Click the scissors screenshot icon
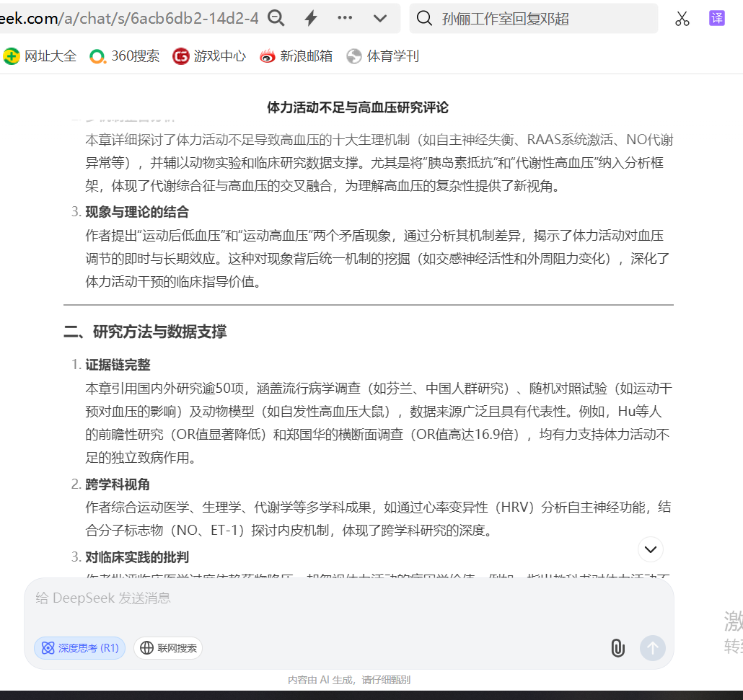The image size is (743, 700). pyautogui.click(x=682, y=19)
